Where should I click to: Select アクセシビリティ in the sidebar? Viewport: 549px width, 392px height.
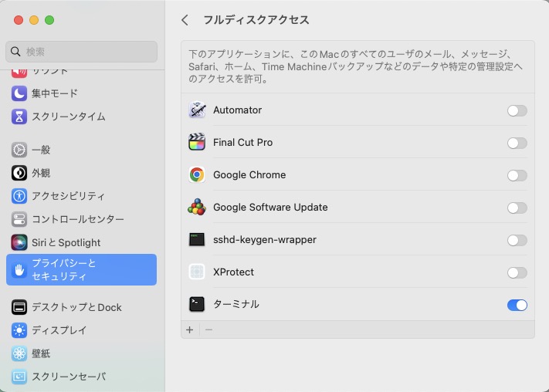[x=68, y=196]
